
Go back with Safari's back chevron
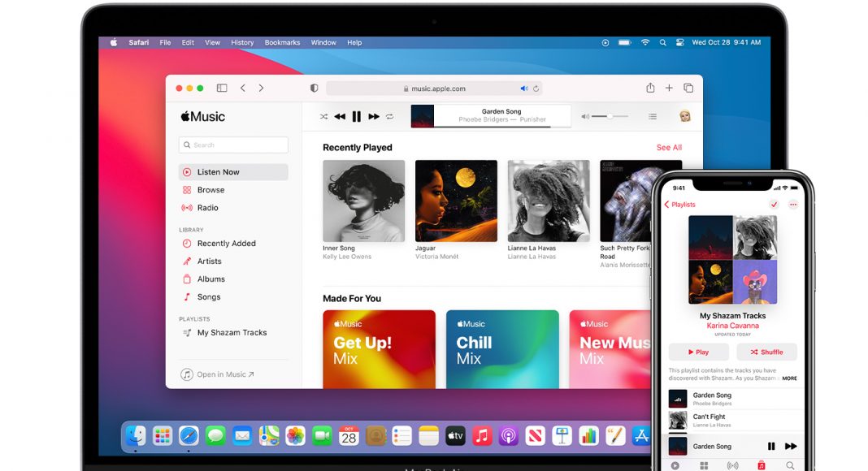242,88
